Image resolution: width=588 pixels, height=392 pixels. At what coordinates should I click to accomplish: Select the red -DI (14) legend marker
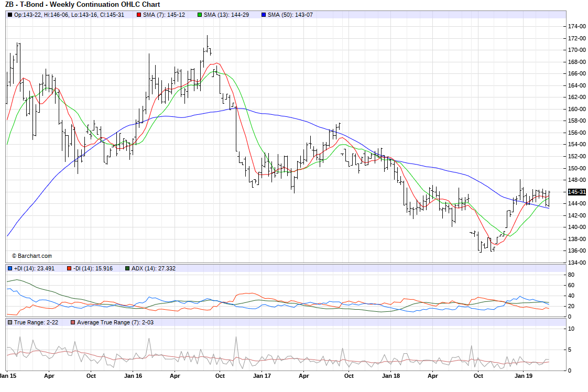69,268
